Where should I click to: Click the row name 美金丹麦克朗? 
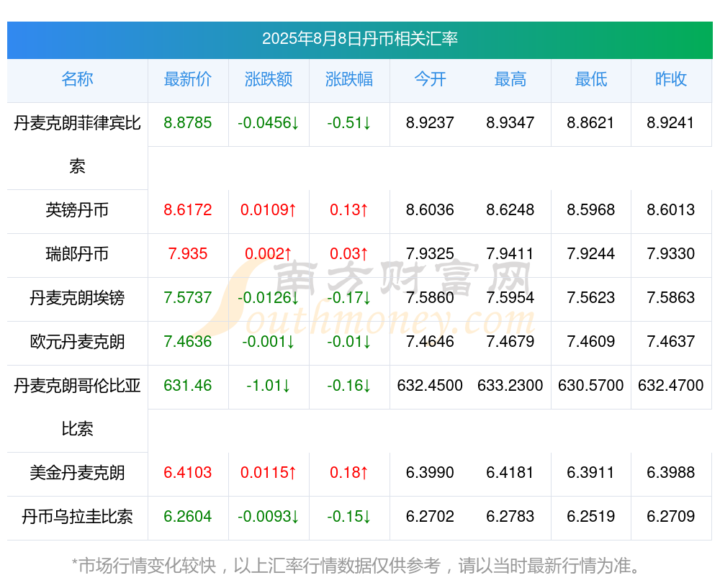(x=77, y=473)
